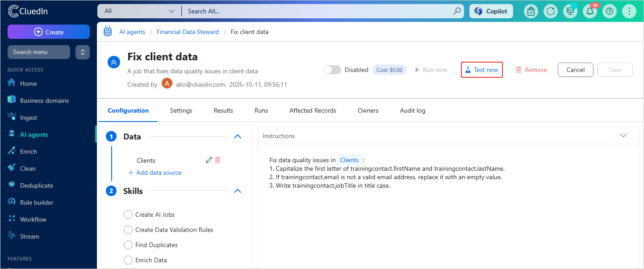The width and height of the screenshot is (644, 269).
Task: Delete the Clients data source trash icon
Action: (x=218, y=160)
